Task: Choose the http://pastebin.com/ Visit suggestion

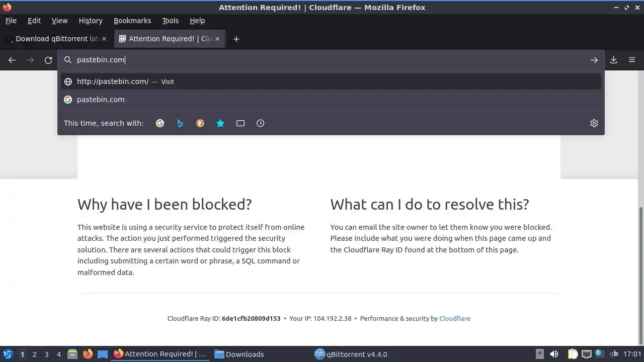Action: tap(331, 81)
